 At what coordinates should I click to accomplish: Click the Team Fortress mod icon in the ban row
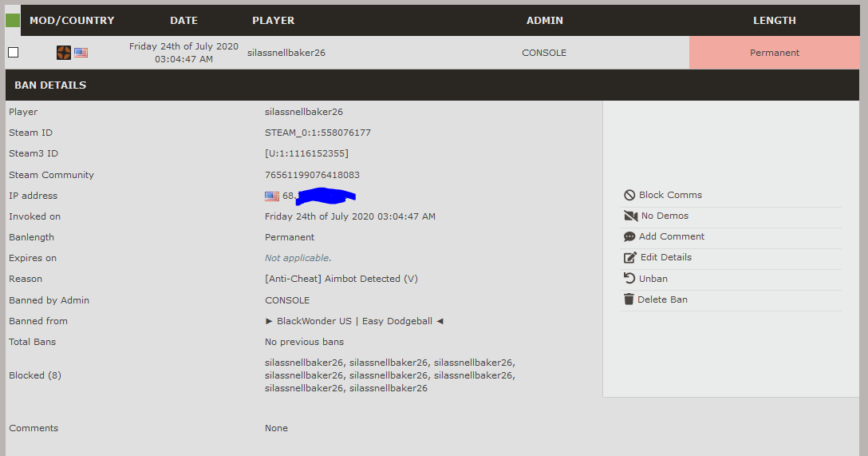pyautogui.click(x=64, y=53)
